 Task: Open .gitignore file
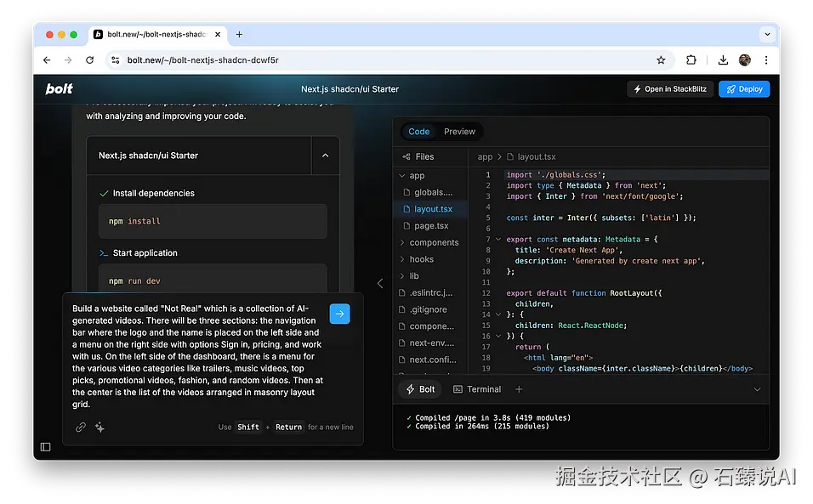[x=430, y=309]
